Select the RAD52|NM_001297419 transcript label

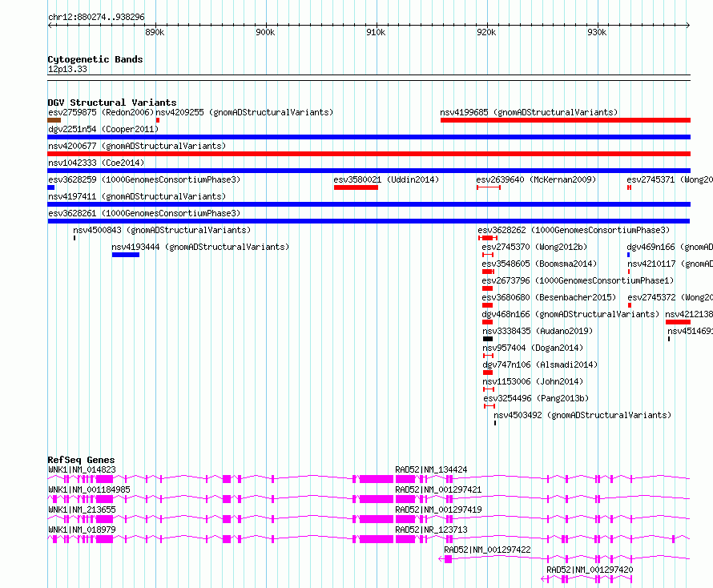(438, 509)
